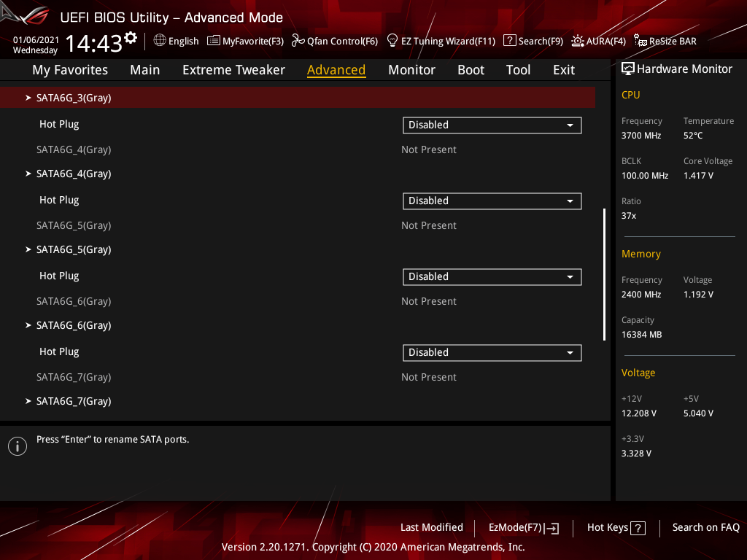Click +12V reading 12.208 V

pos(639,413)
